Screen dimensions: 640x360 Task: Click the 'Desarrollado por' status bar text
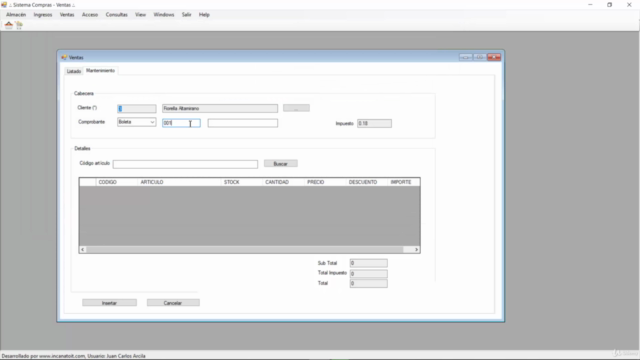point(73,356)
